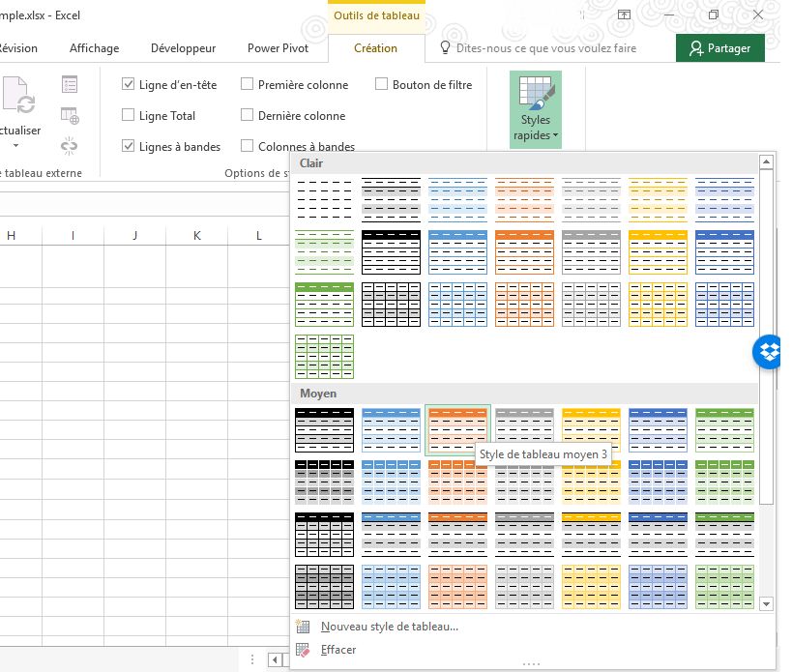Expand the Actualiser dropdown arrow

point(16,146)
